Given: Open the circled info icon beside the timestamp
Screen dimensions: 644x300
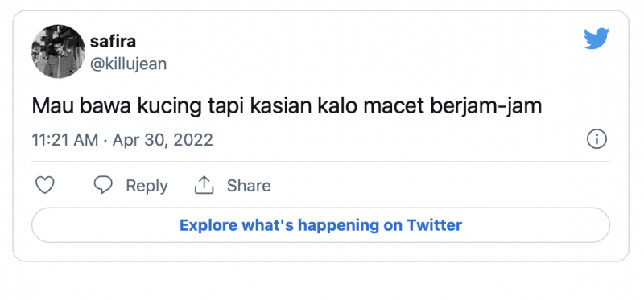Looking at the screenshot, I should click(x=597, y=139).
